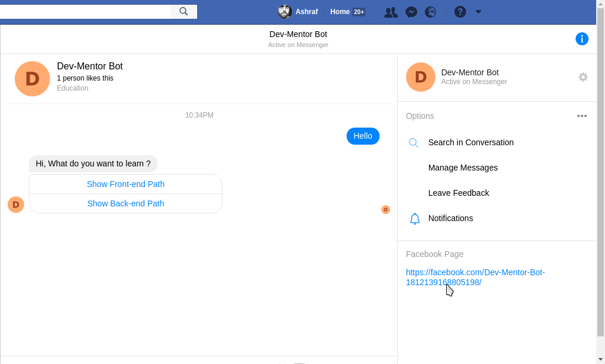Choose Show Front-end Path

[126, 184]
